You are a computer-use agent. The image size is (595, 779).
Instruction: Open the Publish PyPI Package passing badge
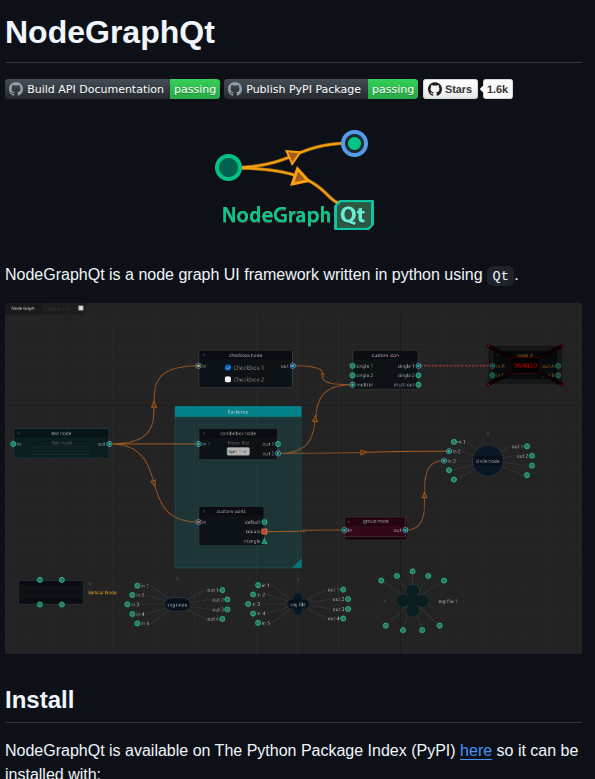[321, 89]
